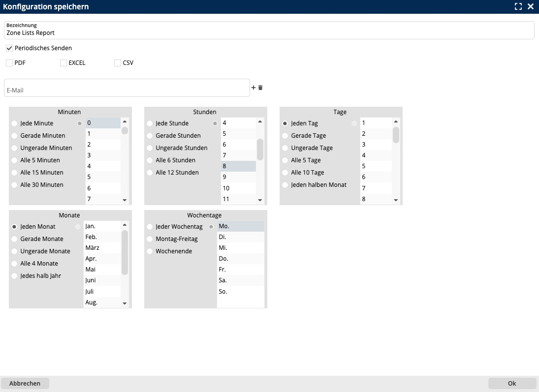Confirm with the Ok button

pos(512,384)
